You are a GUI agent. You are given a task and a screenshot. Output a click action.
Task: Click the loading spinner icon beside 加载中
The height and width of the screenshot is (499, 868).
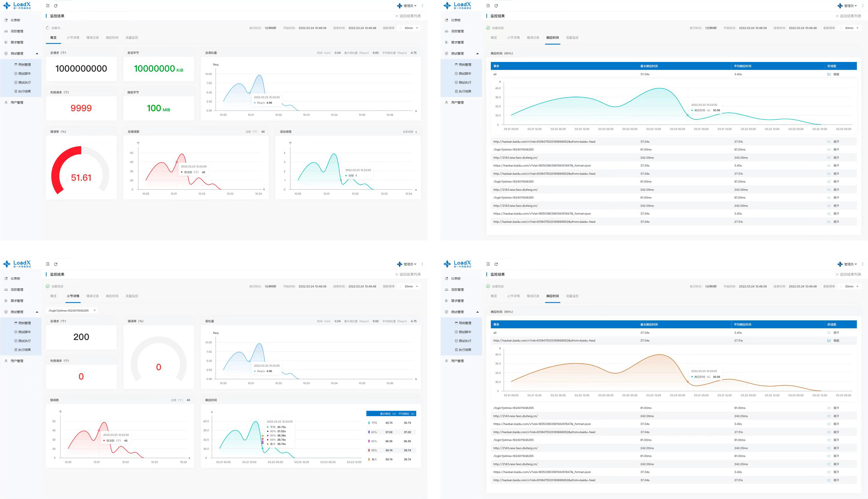coord(48,28)
